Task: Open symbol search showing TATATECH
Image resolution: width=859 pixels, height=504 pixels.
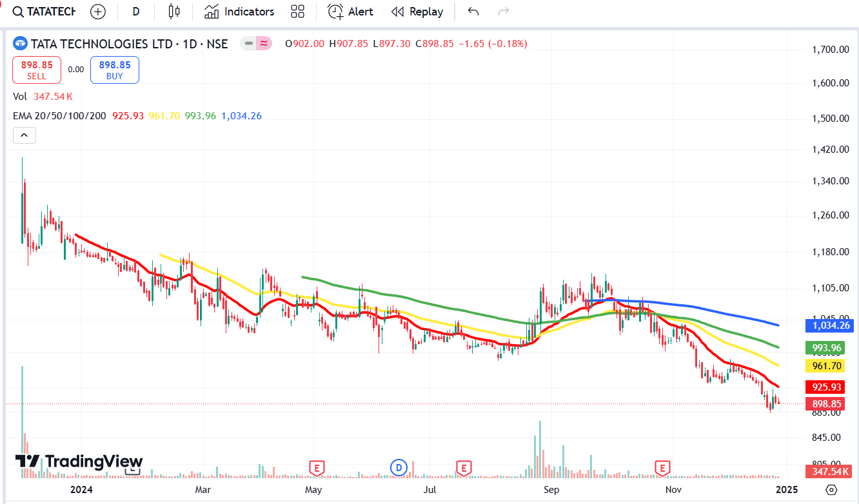Action: [x=44, y=12]
